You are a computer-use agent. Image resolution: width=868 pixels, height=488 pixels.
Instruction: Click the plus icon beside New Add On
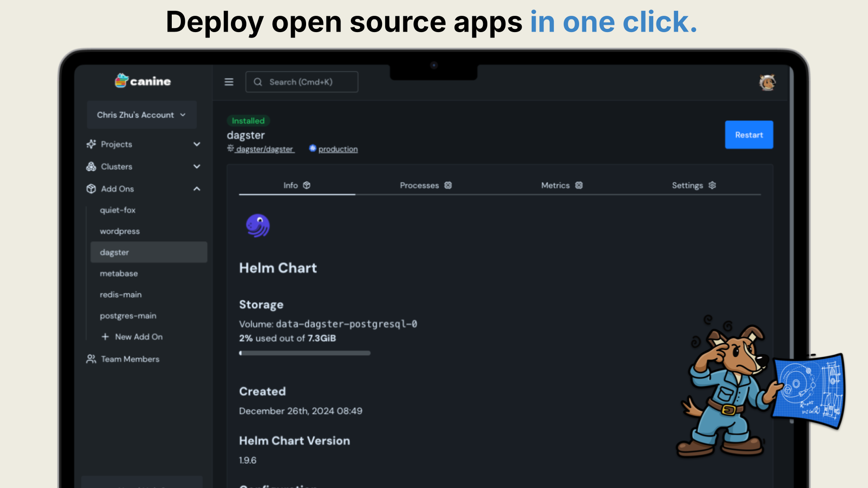click(105, 337)
